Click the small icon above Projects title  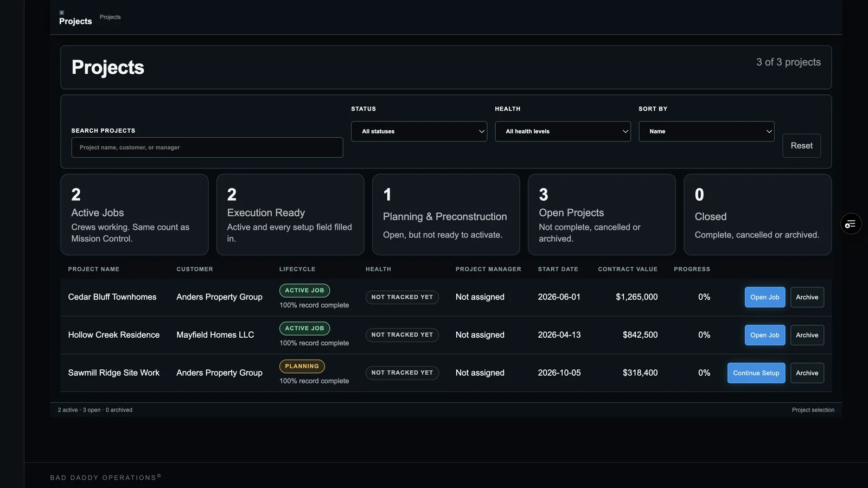pyautogui.click(x=61, y=12)
